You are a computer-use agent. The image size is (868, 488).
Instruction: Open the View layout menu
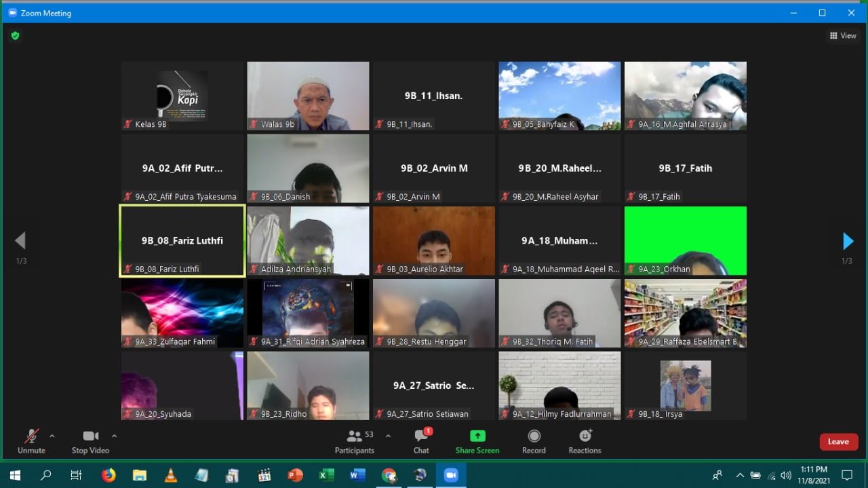[843, 36]
